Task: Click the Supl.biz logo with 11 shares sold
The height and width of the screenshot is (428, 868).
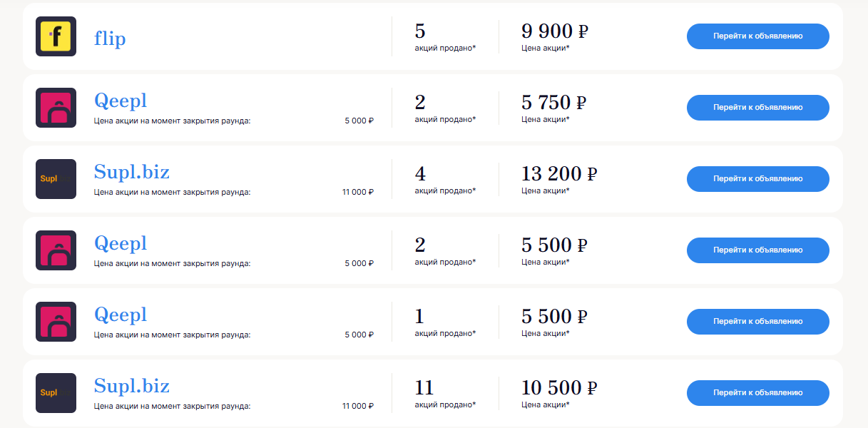Action: coord(56,393)
